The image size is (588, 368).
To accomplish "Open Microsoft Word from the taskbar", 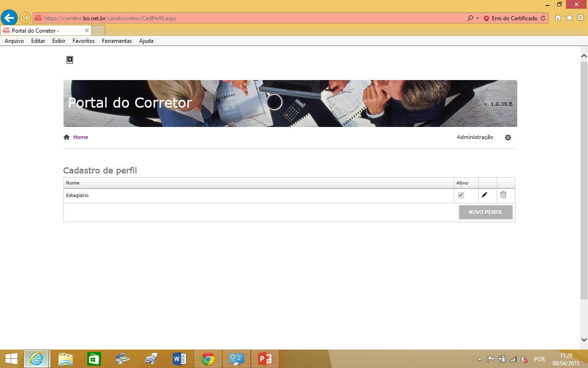I will tap(179, 359).
